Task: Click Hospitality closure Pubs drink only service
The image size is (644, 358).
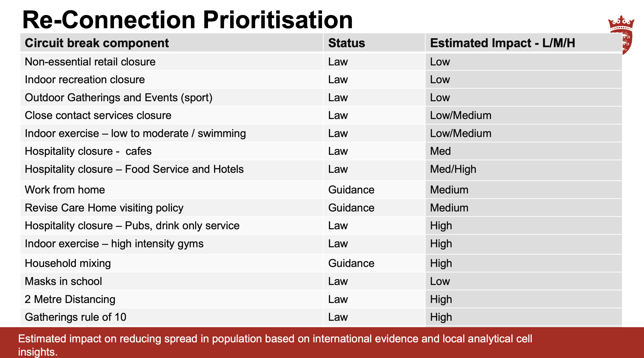Action: click(132, 225)
